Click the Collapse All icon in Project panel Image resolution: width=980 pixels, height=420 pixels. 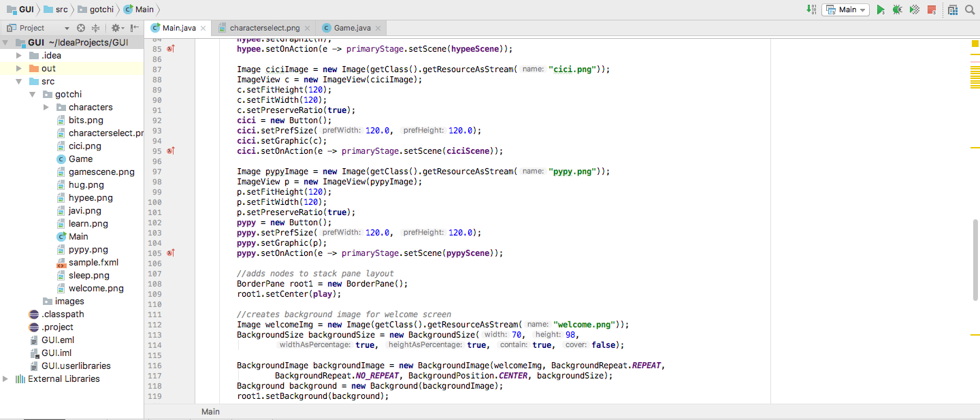click(x=95, y=28)
